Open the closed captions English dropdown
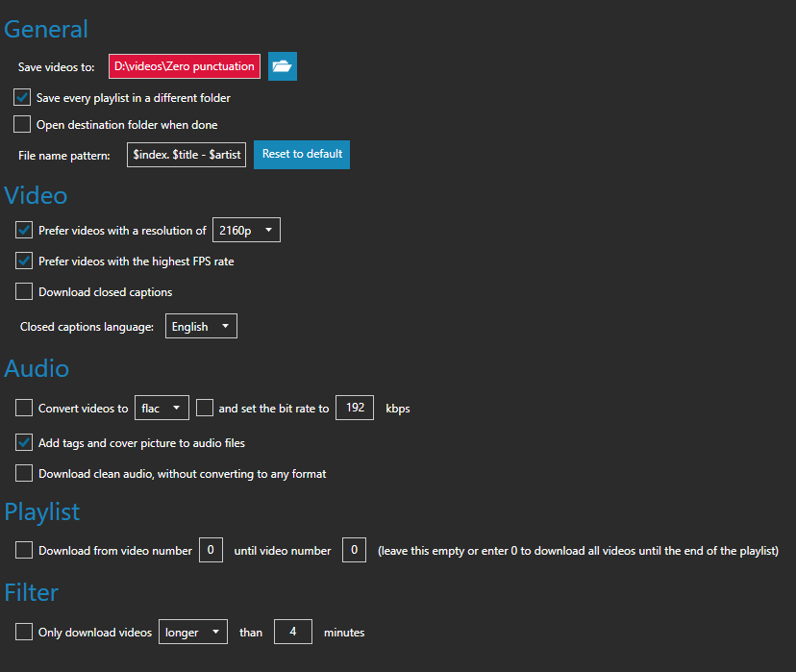This screenshot has width=796, height=672. click(201, 326)
